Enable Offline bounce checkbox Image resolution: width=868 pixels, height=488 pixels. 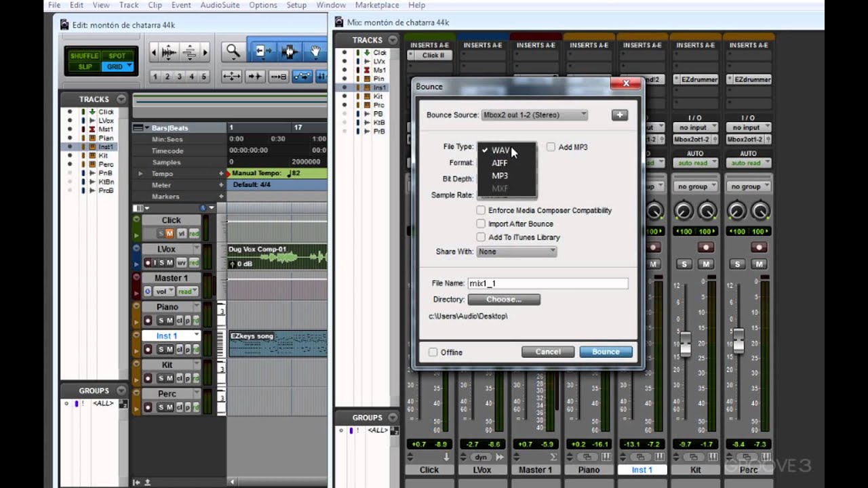[433, 352]
